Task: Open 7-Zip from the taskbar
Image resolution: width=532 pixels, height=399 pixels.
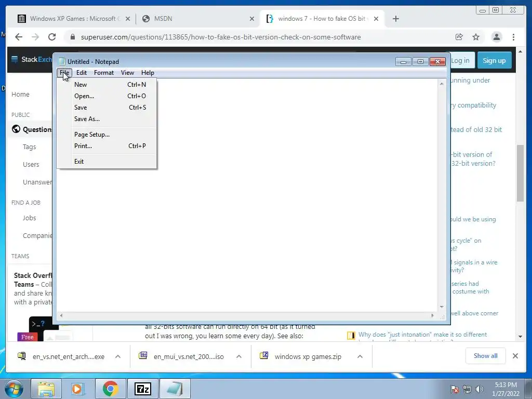Action: coord(142,389)
